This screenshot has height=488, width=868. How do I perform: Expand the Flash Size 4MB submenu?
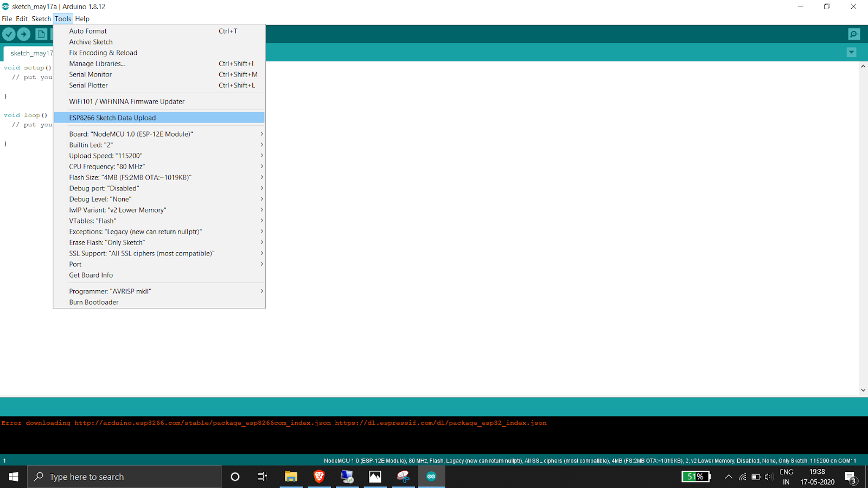click(159, 177)
